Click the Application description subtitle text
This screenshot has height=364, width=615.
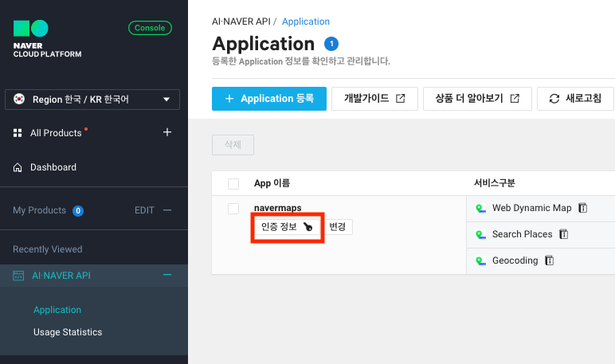[x=301, y=61]
